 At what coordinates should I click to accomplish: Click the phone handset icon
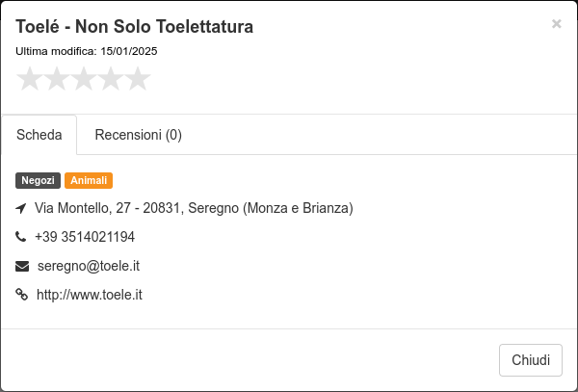click(x=21, y=237)
